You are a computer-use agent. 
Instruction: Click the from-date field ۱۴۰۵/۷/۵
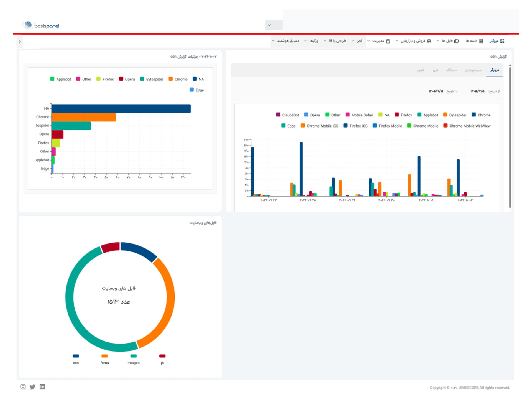point(477,91)
